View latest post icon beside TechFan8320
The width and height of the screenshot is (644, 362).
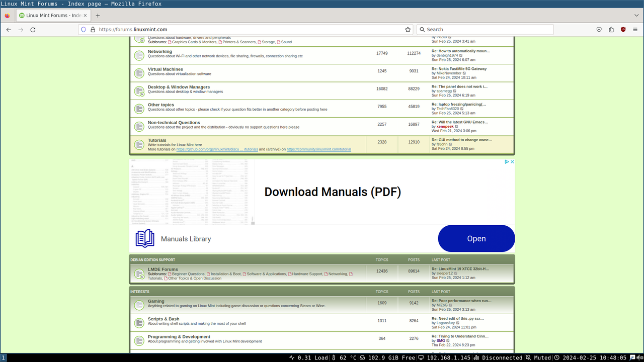tap(462, 109)
